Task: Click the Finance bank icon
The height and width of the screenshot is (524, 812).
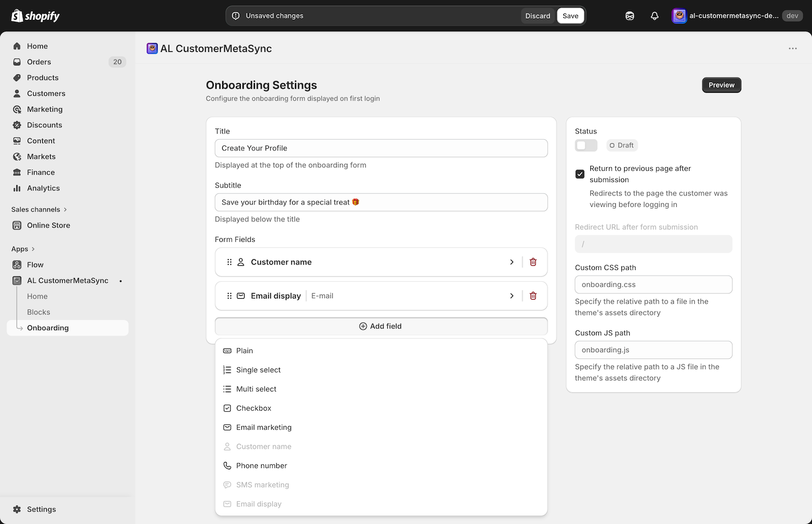Action: 17,172
